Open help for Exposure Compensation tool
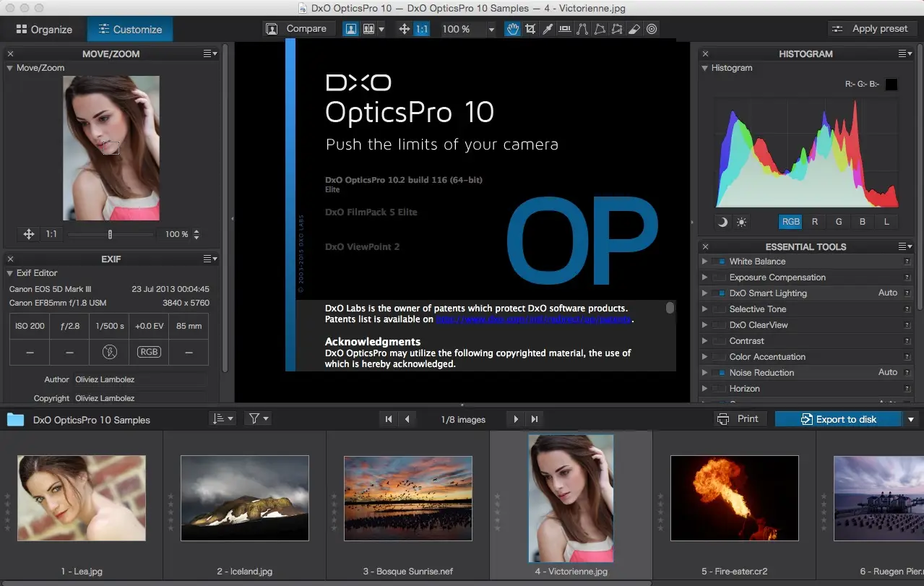The image size is (924, 586). (x=907, y=277)
